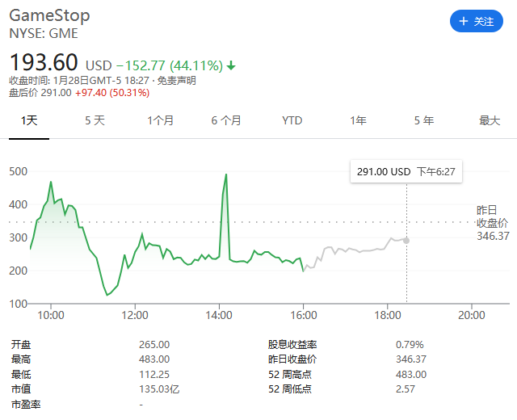Open the 5 年 range tab
This screenshot has height=420, width=517.
423,120
